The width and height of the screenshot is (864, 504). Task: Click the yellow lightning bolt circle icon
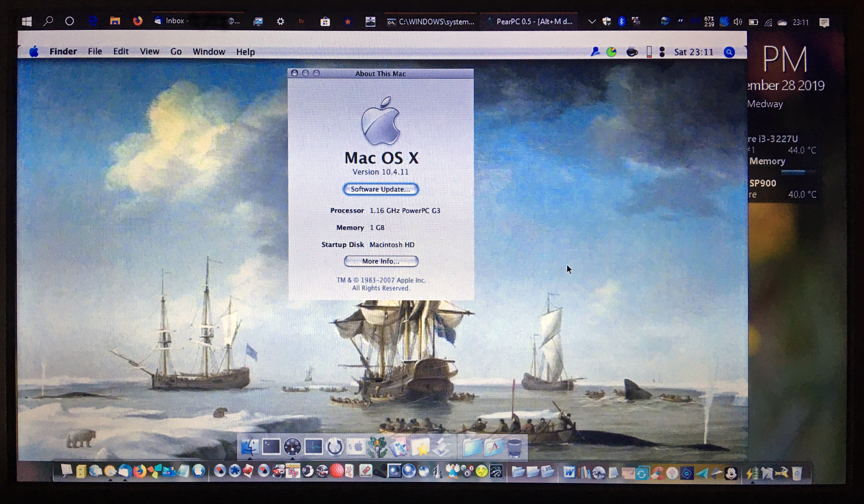click(482, 471)
